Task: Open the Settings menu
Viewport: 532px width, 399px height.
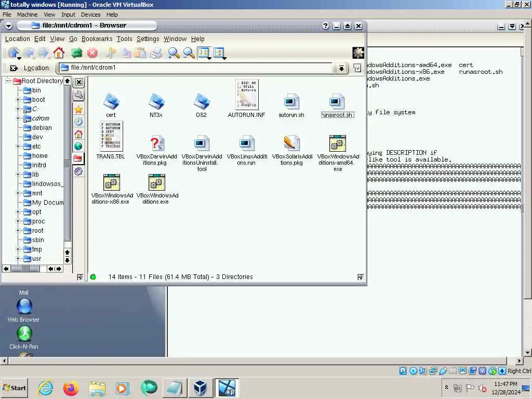Action: click(x=148, y=39)
